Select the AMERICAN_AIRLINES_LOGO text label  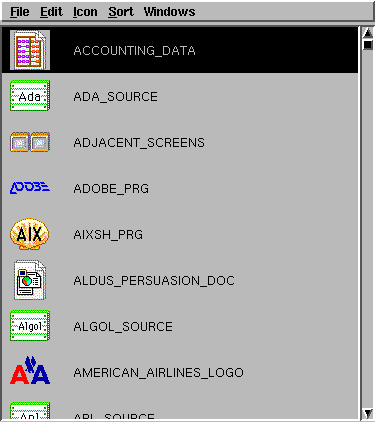click(159, 373)
